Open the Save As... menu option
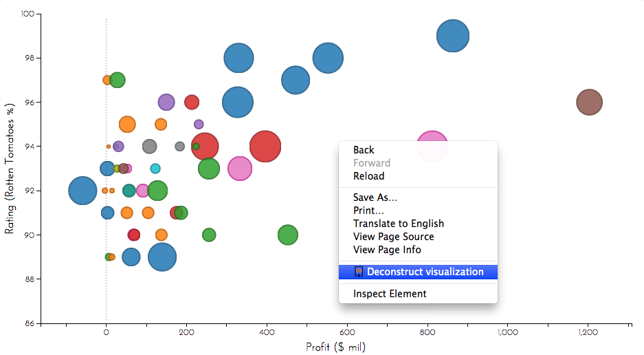 tap(375, 197)
